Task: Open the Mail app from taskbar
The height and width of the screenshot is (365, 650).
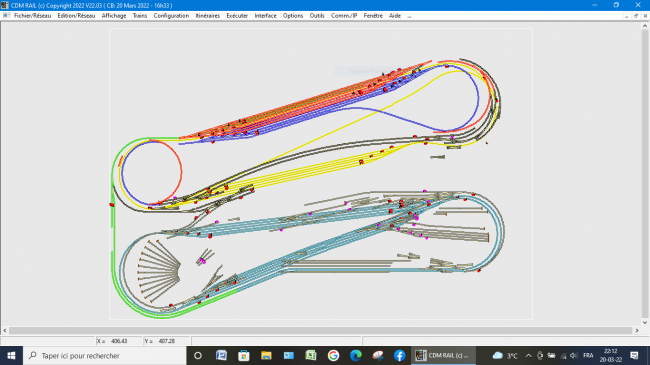Action: coord(289,355)
